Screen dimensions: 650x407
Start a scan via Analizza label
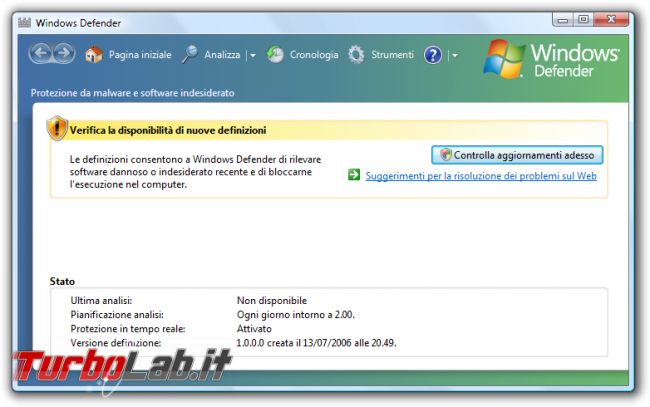pyautogui.click(x=222, y=55)
